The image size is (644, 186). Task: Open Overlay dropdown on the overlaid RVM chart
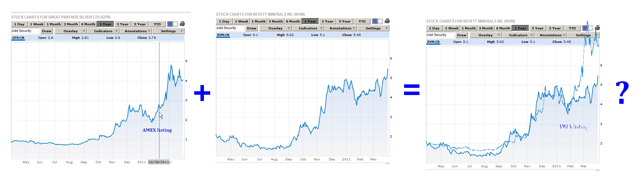pos(486,35)
